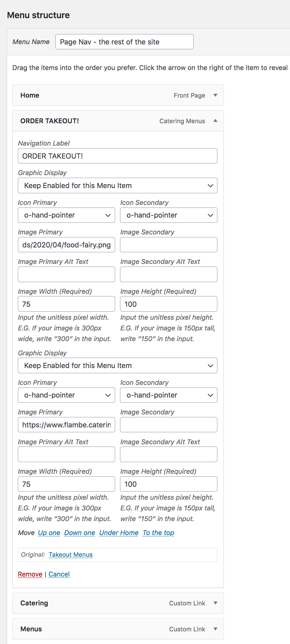
Task: Open the first Graphic Display dropdown
Action: 117,185
